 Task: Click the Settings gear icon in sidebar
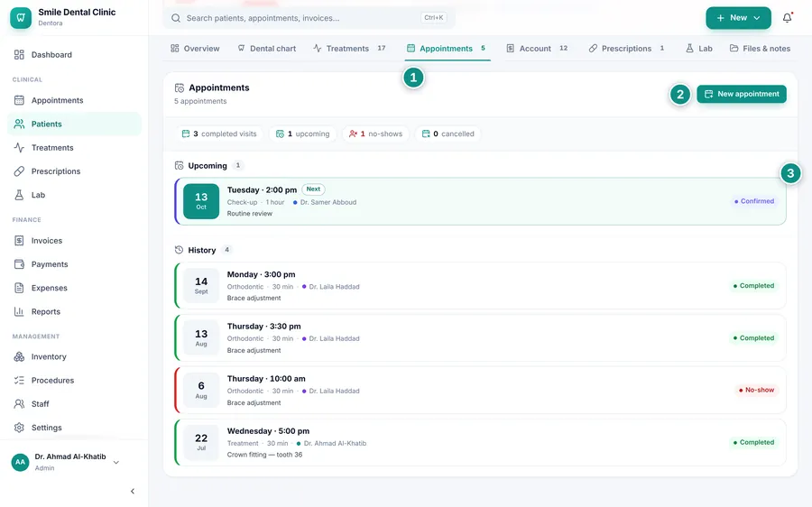[19, 428]
